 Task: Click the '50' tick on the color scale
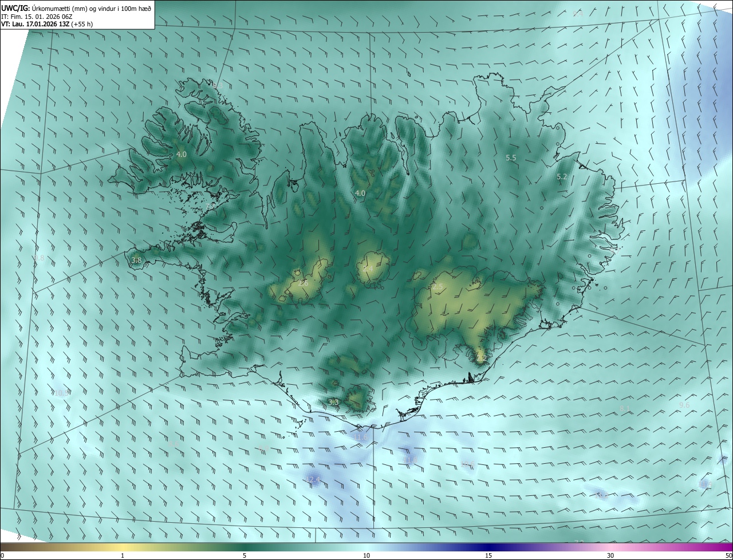click(728, 555)
